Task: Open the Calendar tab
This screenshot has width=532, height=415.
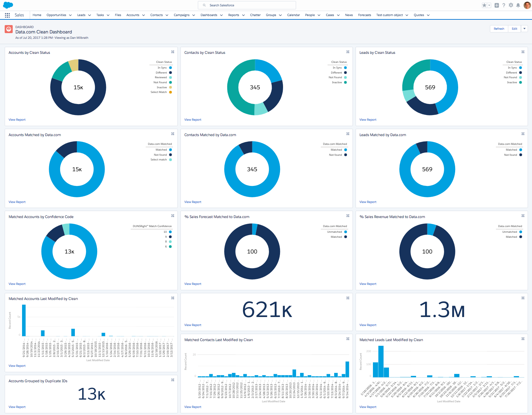Action: coord(293,15)
